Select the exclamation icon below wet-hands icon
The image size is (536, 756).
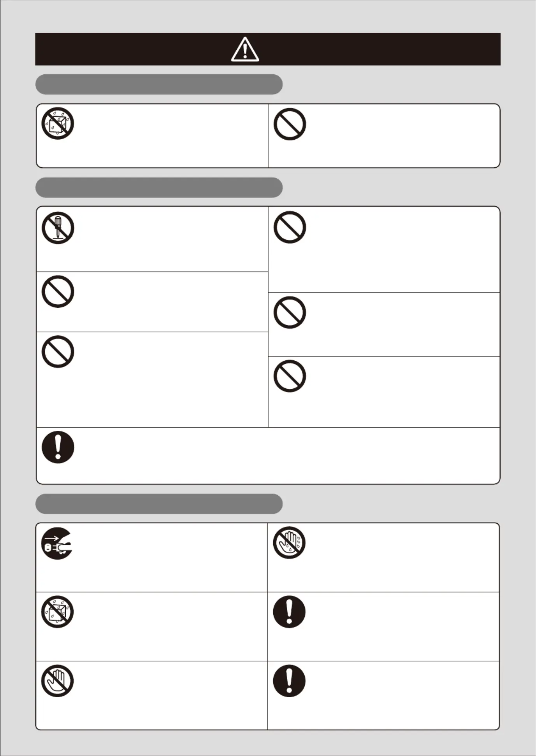(289, 612)
